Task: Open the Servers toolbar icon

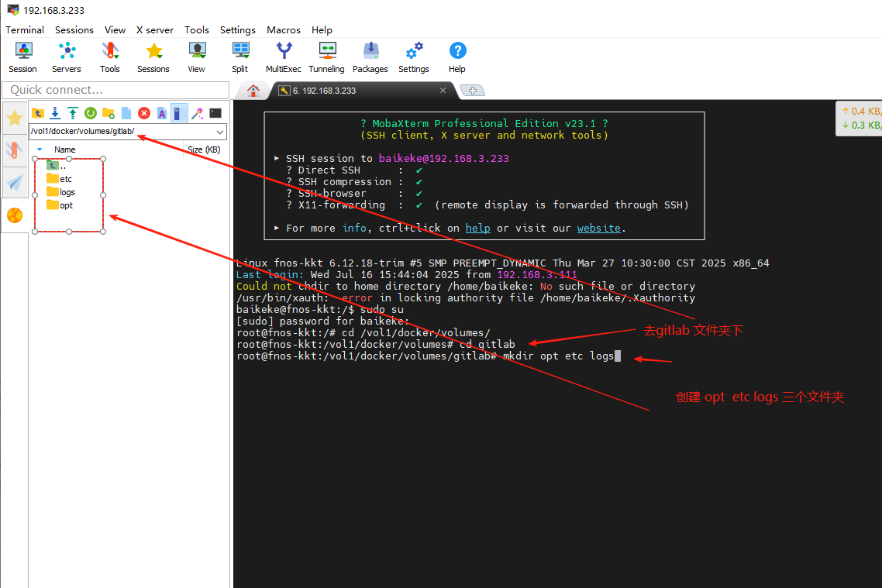Action: pyautogui.click(x=67, y=57)
